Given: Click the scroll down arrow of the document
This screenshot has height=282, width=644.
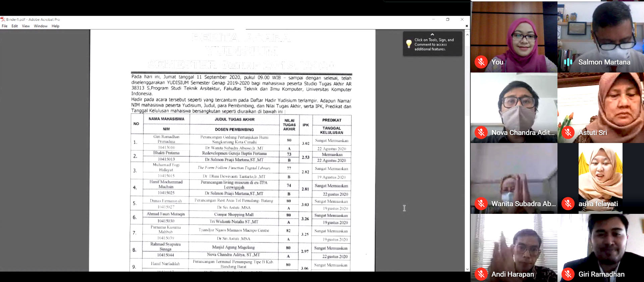Looking at the screenshot, I should (467, 269).
